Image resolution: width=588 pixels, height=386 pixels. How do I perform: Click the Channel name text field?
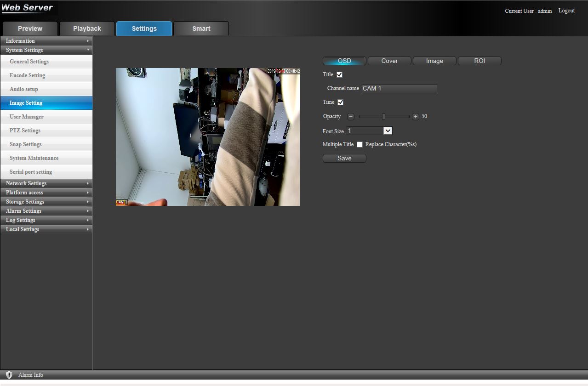pyautogui.click(x=399, y=89)
